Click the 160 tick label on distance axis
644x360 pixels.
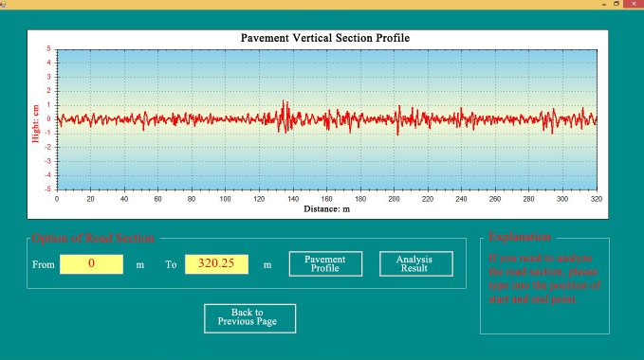pyautogui.click(x=326, y=199)
